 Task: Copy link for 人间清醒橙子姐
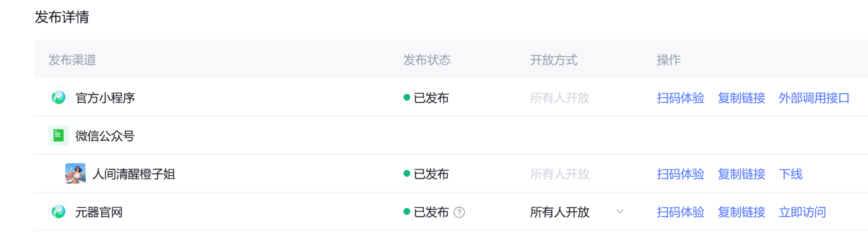click(x=741, y=174)
